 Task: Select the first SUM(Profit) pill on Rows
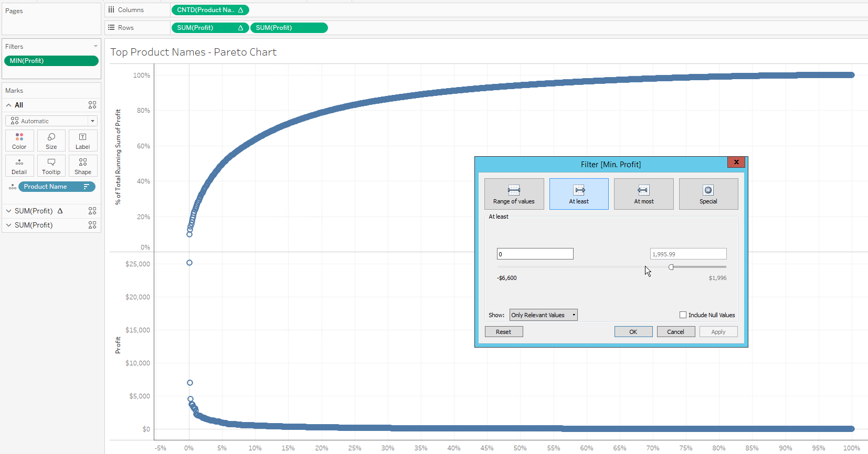point(210,28)
